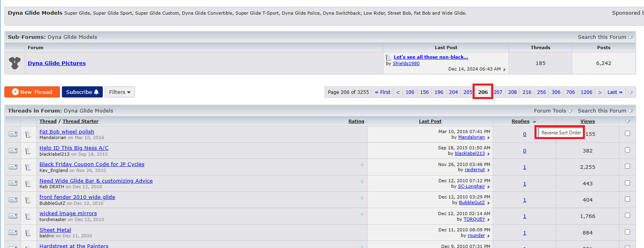Tick the checkbox for Help ID This Big Ness A/C
The image size is (644, 248).
click(627, 150)
